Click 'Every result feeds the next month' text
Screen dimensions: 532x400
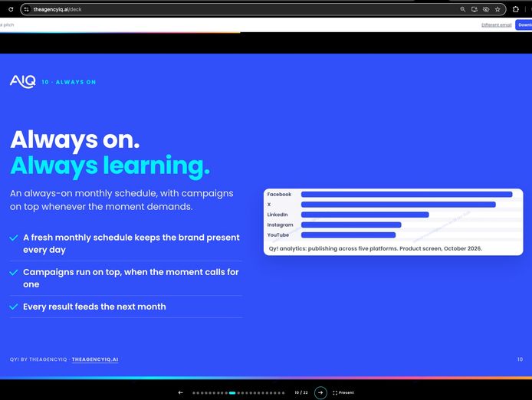(94, 307)
